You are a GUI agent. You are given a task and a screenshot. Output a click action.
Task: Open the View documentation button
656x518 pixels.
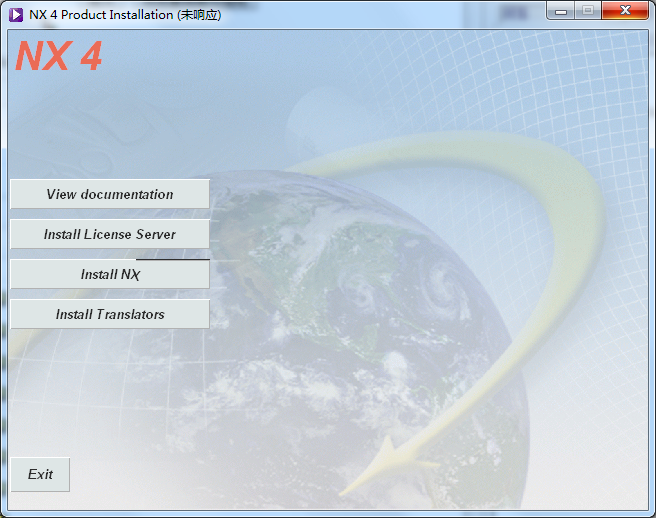[x=110, y=194]
